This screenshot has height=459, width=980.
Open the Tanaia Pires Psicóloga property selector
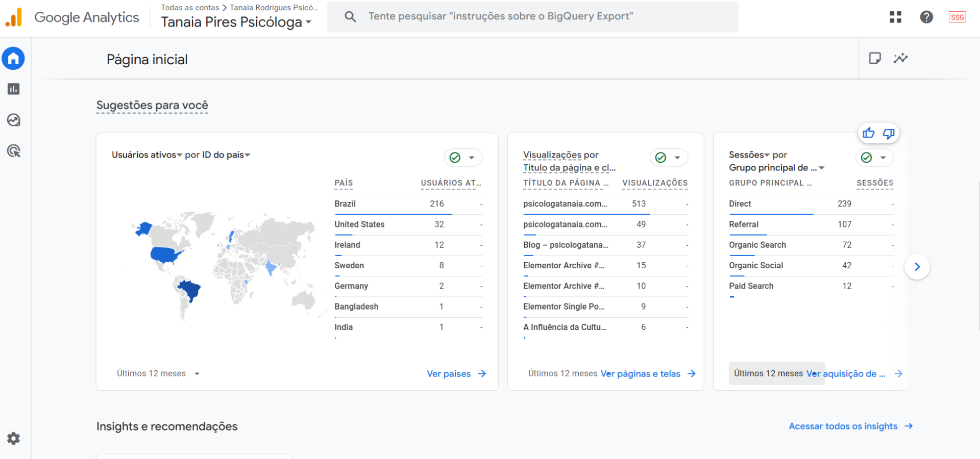pyautogui.click(x=236, y=22)
